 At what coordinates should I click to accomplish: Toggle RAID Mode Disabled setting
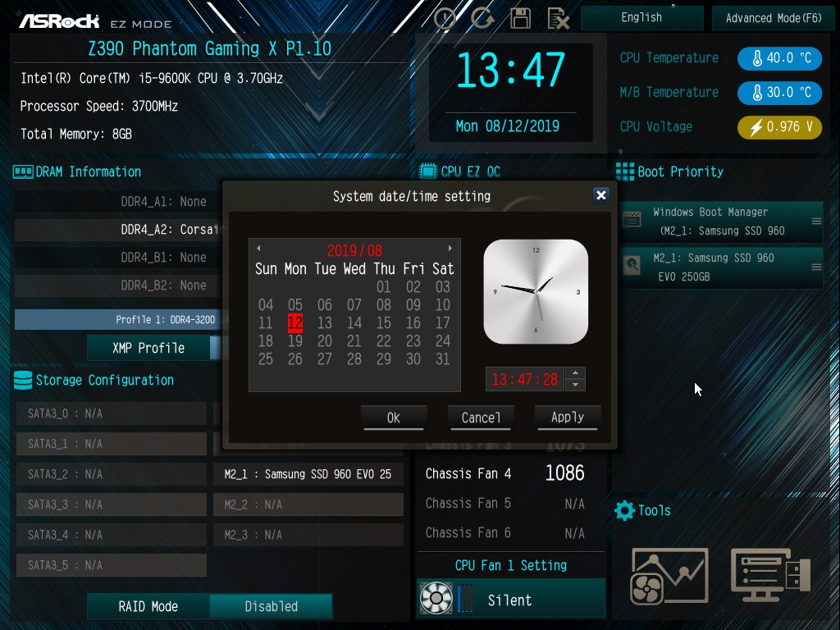[x=271, y=606]
